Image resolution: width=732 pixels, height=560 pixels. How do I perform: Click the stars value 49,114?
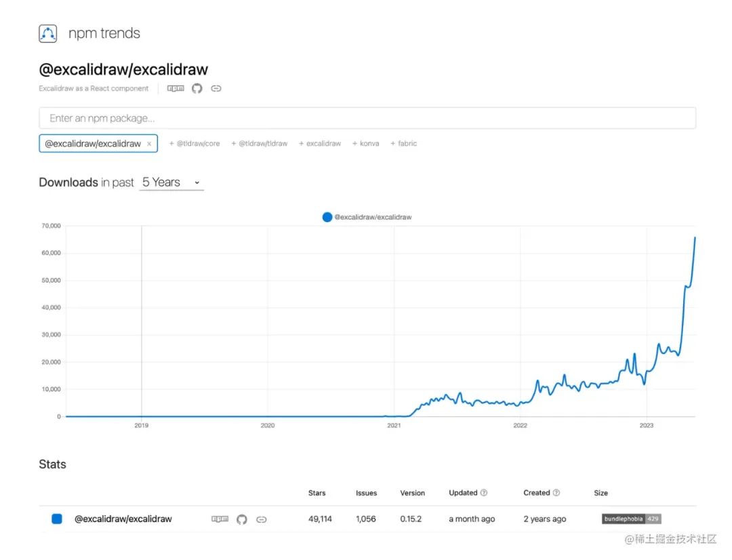pyautogui.click(x=320, y=519)
